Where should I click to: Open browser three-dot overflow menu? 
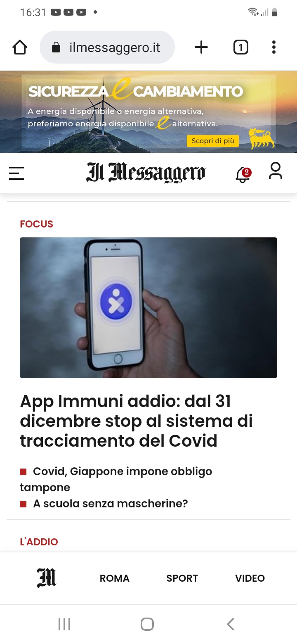274,47
